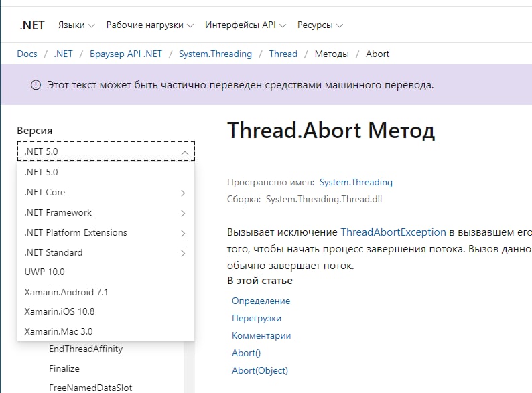The width and height of the screenshot is (532, 393).
Task: Select Xamarin.iOS 10.8 version
Action: 106,311
